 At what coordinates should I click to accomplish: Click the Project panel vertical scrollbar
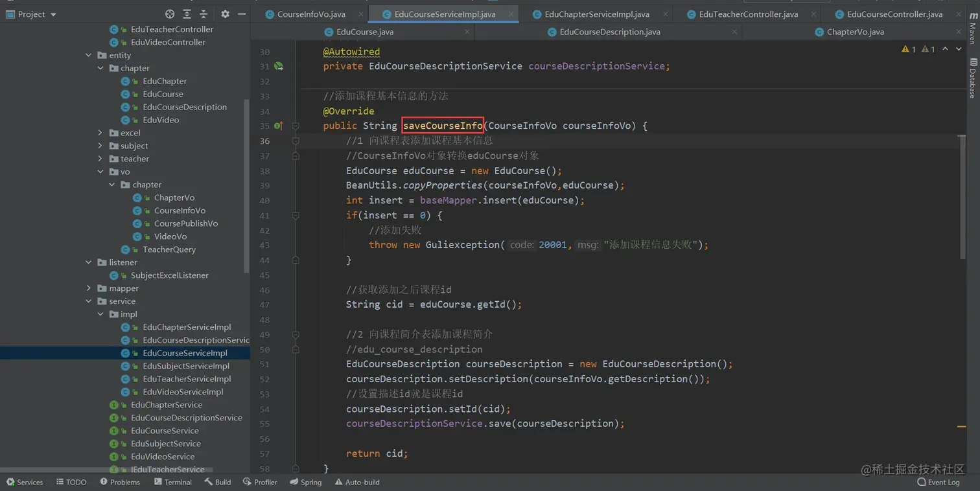tap(246, 185)
